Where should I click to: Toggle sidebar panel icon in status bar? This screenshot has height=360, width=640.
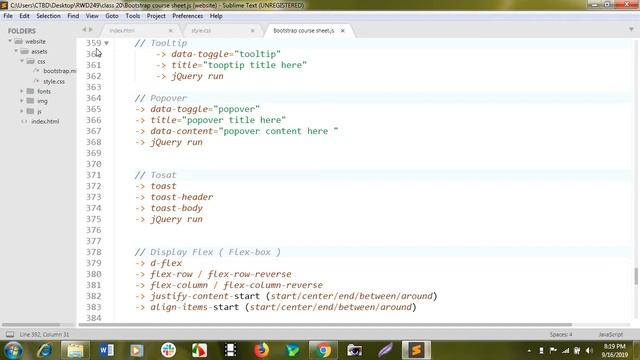10,335
